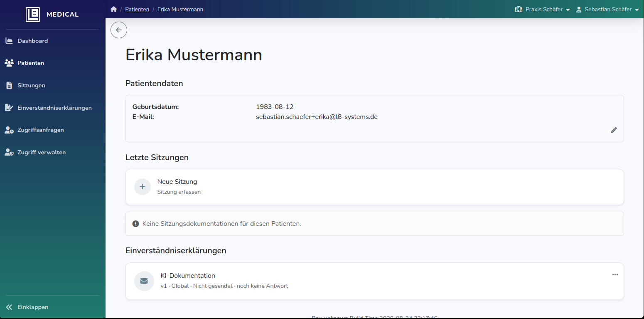Edit patient data with pencil icon
Screen dimensions: 644x319
614,130
